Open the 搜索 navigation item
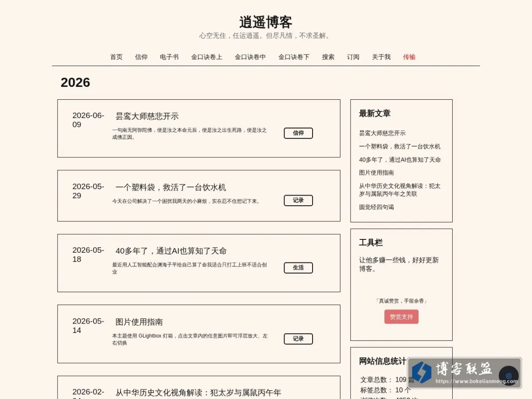 (328, 57)
